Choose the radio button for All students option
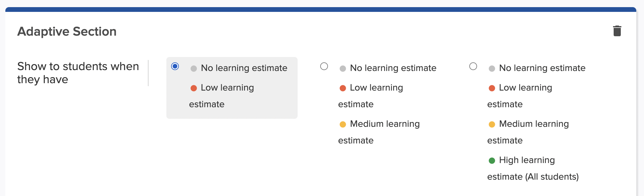The height and width of the screenshot is (196, 644). (473, 66)
